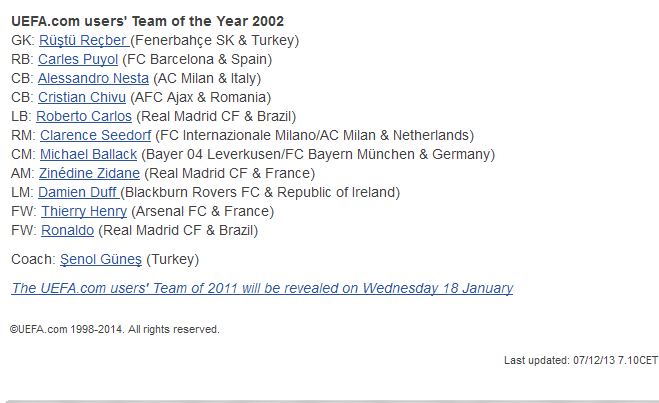
Task: Click the Damien Duff link
Action: pos(79,192)
